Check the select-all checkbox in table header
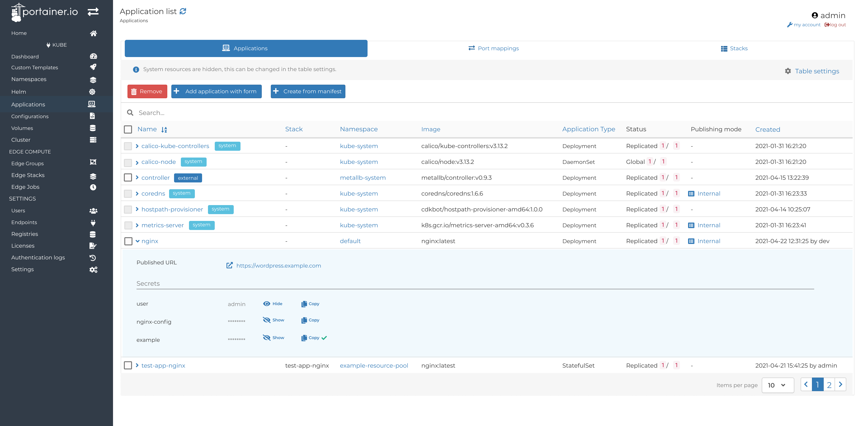 click(128, 129)
